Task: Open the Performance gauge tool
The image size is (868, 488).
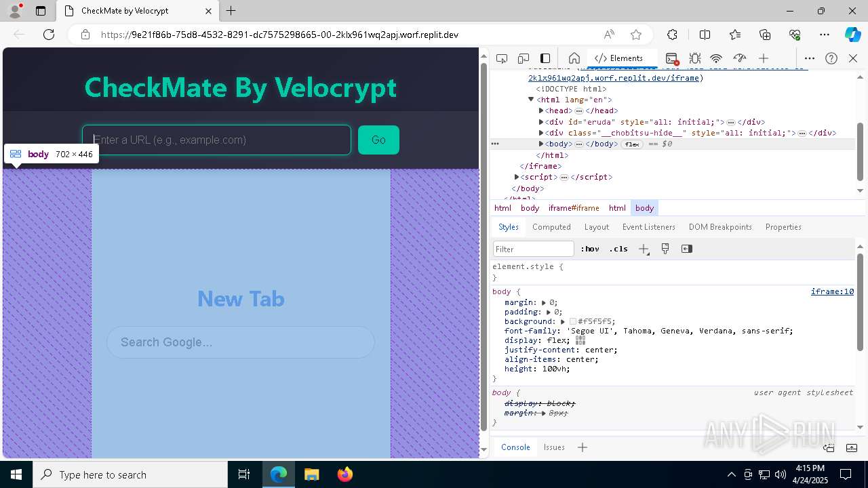Action: tap(739, 58)
